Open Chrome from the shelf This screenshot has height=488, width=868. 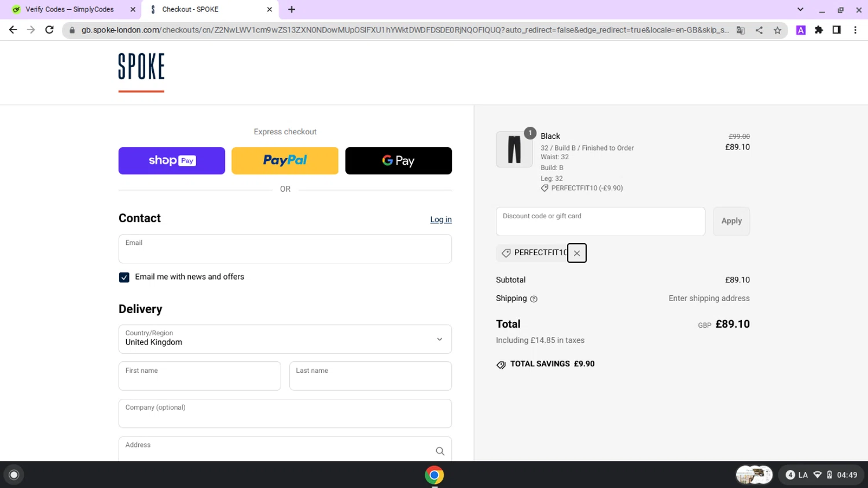click(434, 475)
